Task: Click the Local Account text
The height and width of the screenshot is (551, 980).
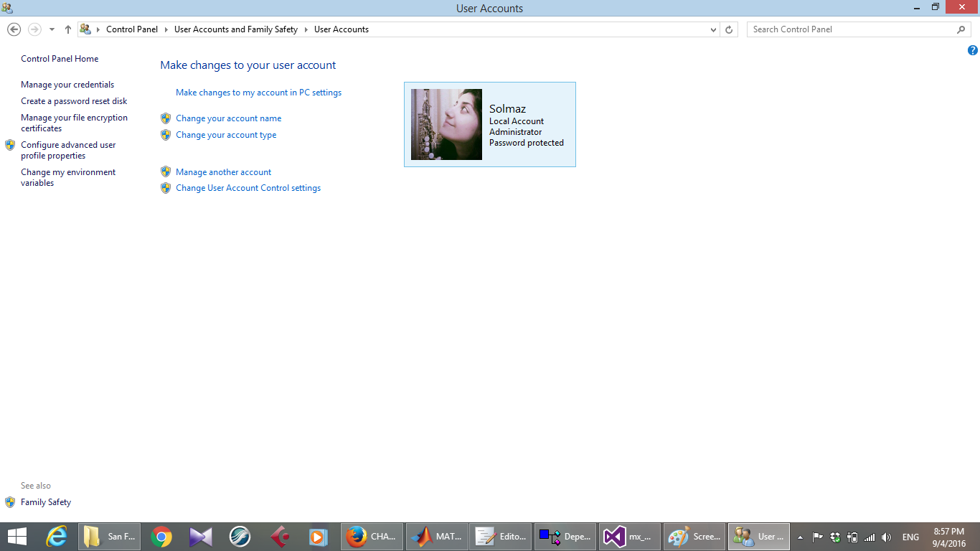Action: tap(517, 121)
